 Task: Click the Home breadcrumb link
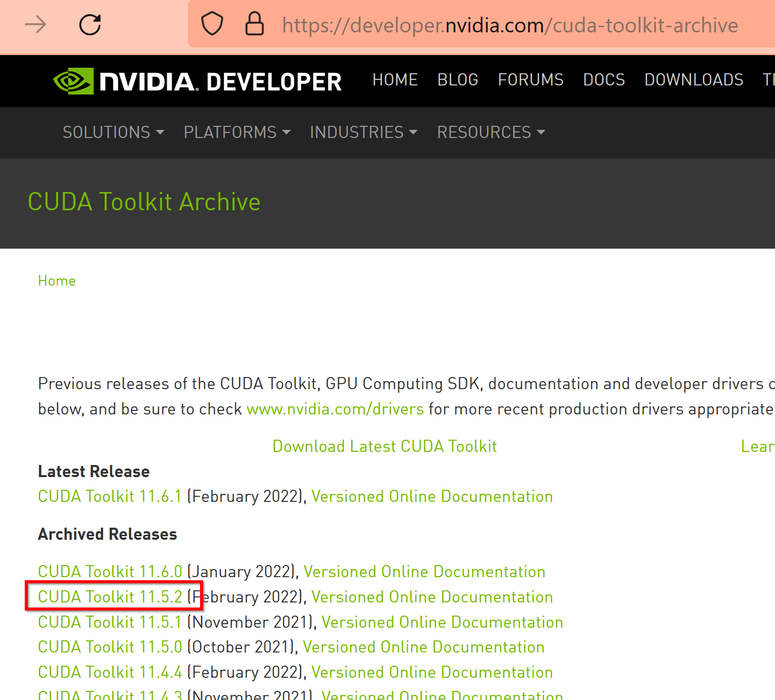pyautogui.click(x=57, y=281)
